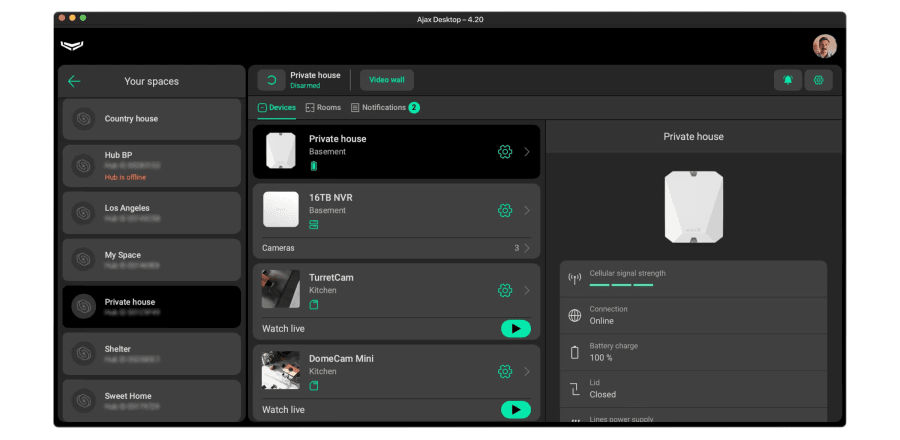Switch to the Rooms tab

tap(323, 108)
